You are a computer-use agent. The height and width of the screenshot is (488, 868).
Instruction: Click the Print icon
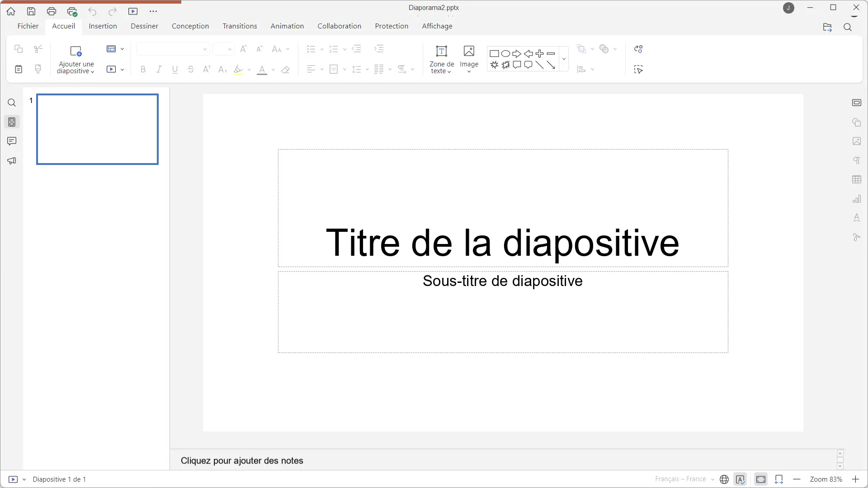click(52, 11)
